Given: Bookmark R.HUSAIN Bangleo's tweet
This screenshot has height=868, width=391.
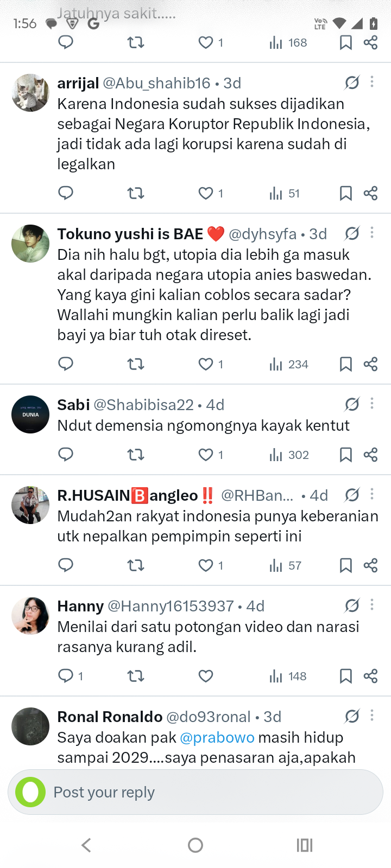Looking at the screenshot, I should 345,566.
